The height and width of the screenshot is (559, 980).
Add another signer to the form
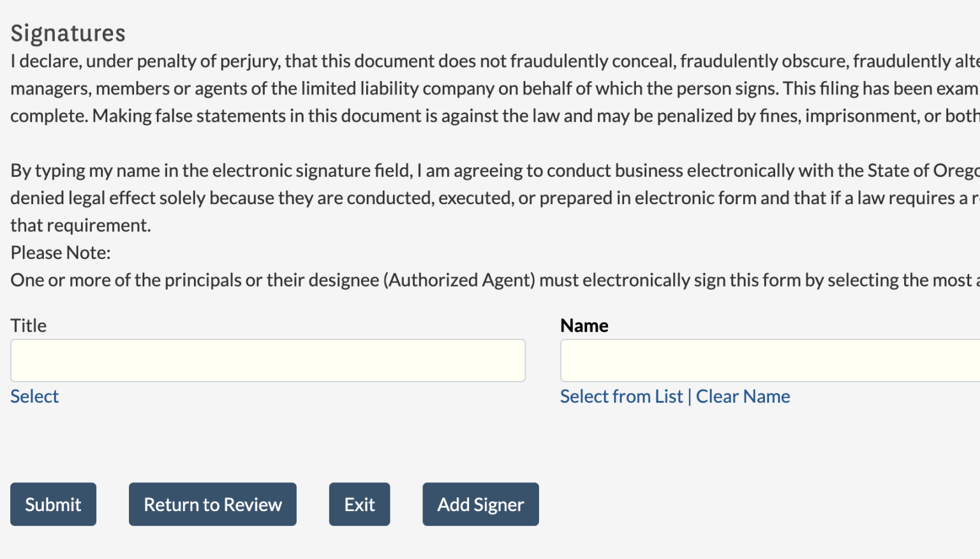coord(480,504)
